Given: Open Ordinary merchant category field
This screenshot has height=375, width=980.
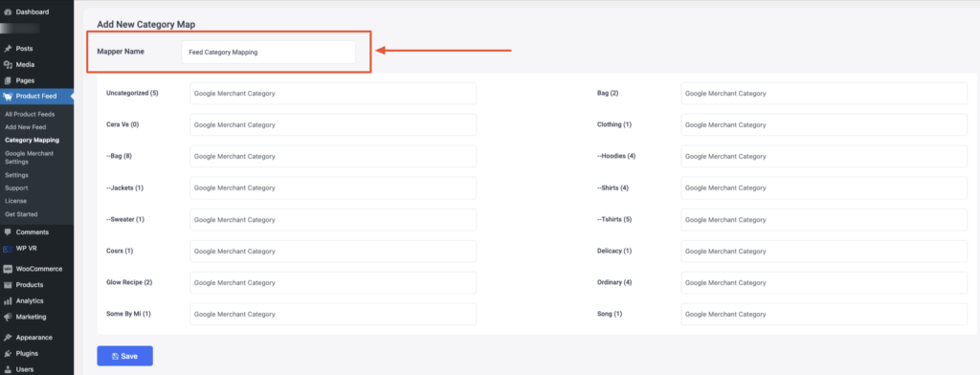Looking at the screenshot, I should (824, 282).
